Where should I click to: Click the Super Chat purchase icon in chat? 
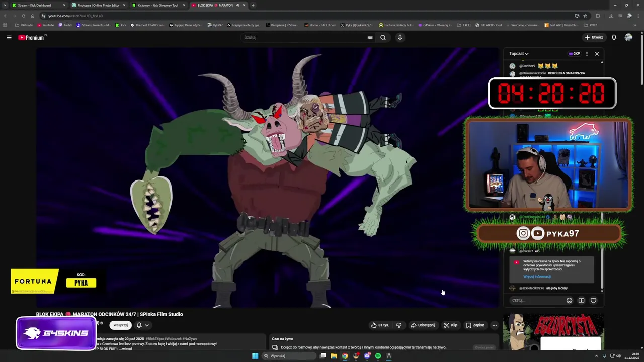pyautogui.click(x=581, y=300)
